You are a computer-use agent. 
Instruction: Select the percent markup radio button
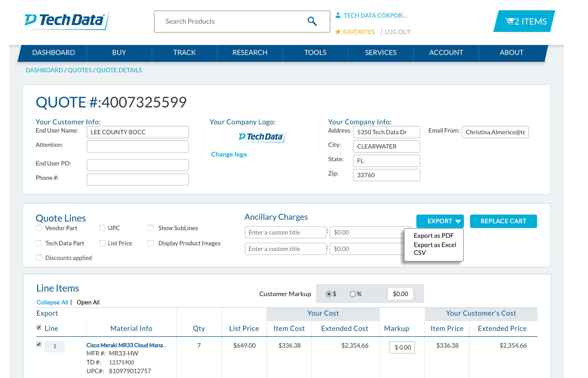(353, 294)
